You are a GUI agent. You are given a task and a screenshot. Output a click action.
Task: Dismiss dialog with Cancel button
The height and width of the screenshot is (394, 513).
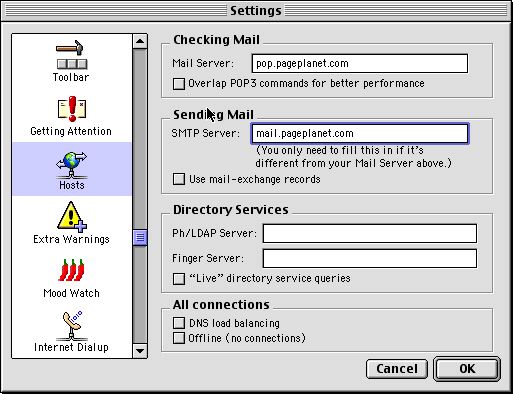(x=397, y=369)
